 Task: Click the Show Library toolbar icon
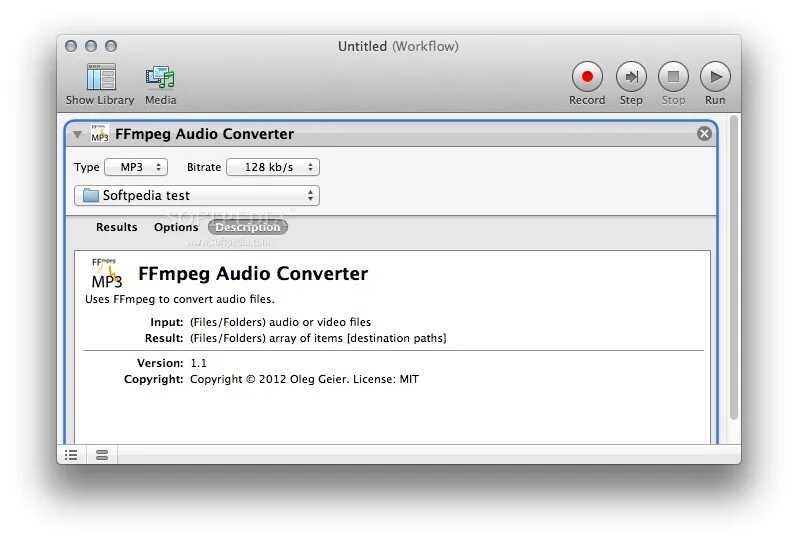(101, 77)
